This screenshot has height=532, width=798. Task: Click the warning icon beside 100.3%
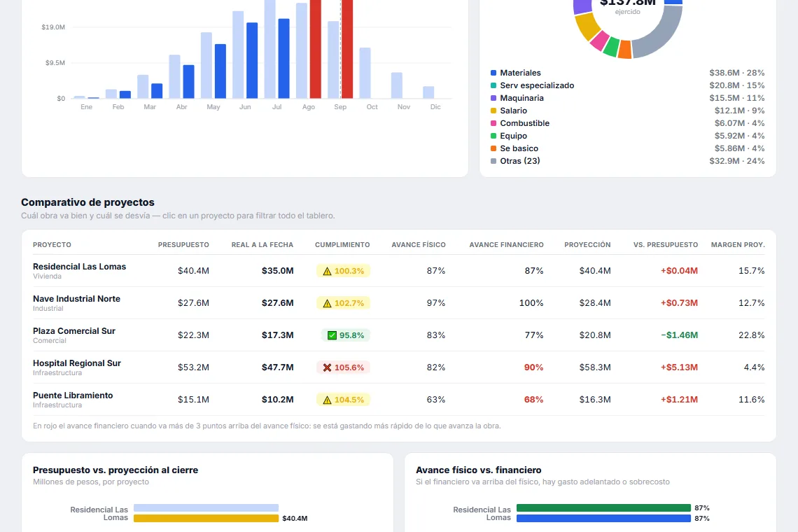327,272
